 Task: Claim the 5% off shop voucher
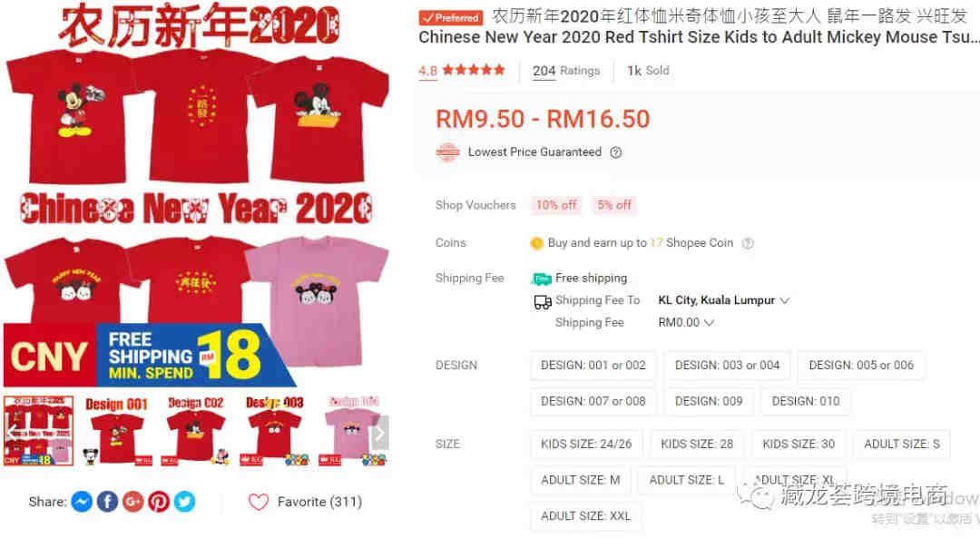pyautogui.click(x=613, y=205)
